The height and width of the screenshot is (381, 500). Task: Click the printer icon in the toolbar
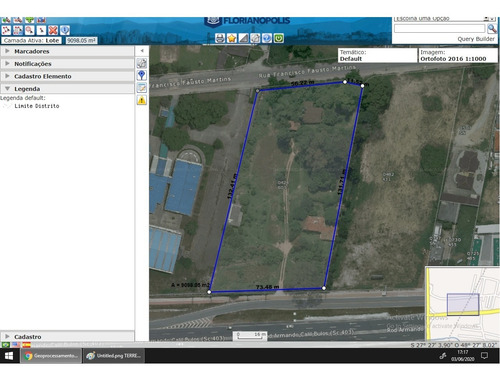tap(220, 38)
